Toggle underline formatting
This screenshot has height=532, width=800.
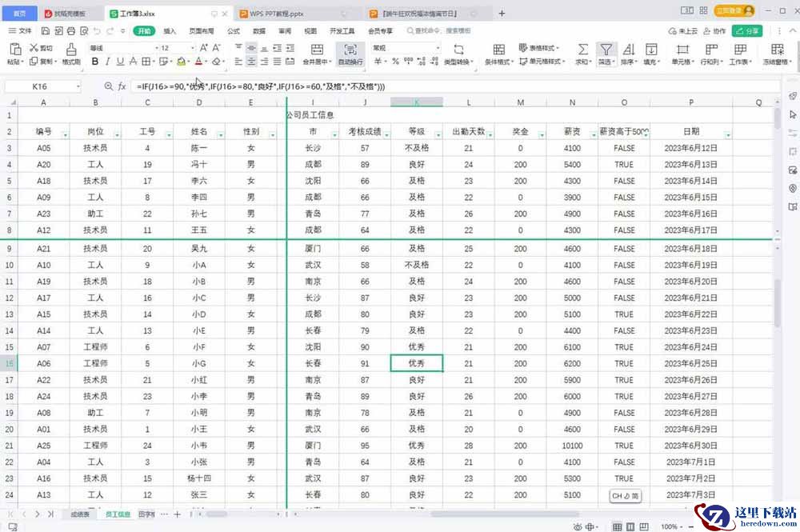[x=120, y=62]
